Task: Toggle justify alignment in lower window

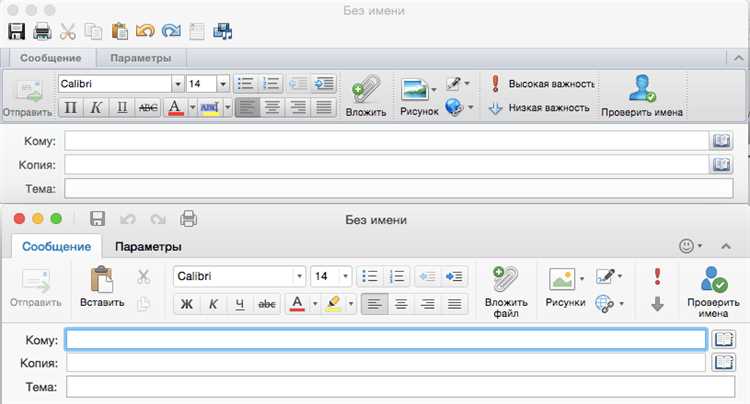Action: click(x=454, y=304)
